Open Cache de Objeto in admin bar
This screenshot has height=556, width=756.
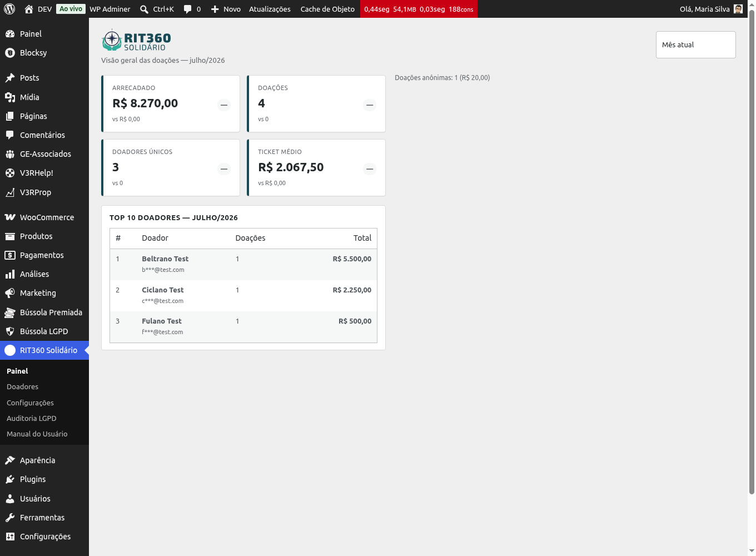pos(327,9)
